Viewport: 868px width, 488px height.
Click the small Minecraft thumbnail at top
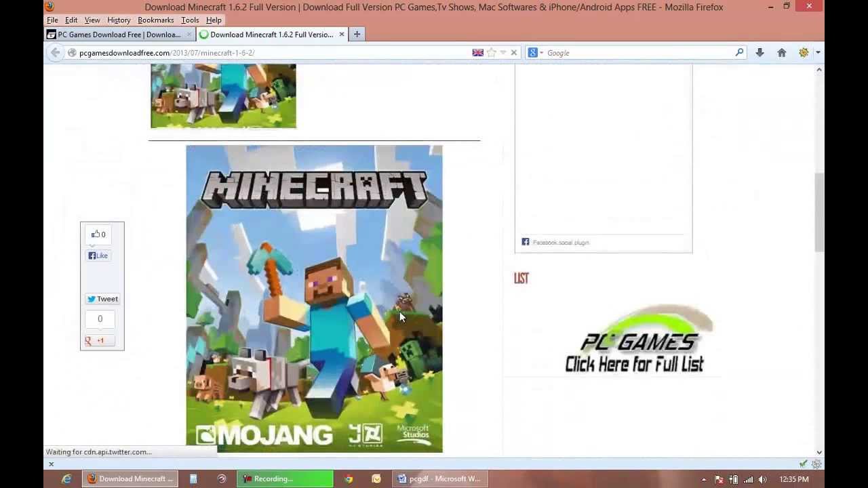pos(223,96)
